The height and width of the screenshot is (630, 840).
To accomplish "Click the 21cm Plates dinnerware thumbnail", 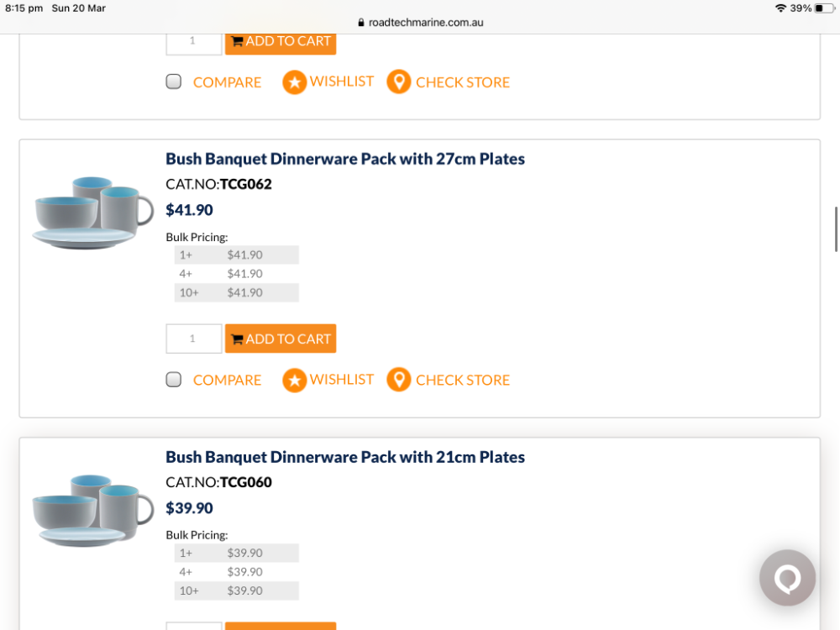I will click(92, 511).
